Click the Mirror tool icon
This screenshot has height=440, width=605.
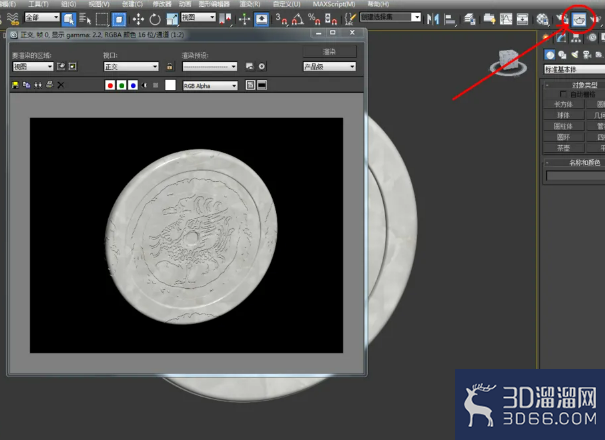(433, 19)
